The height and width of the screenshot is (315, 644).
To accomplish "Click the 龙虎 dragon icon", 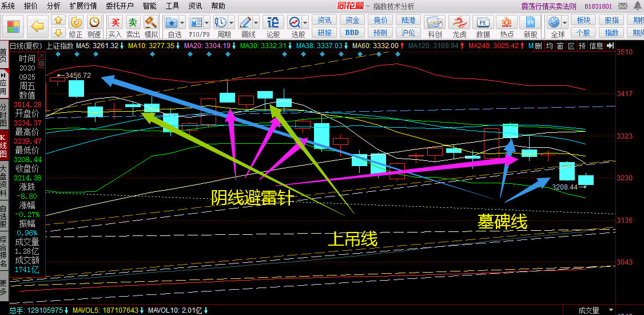I will pos(459,23).
